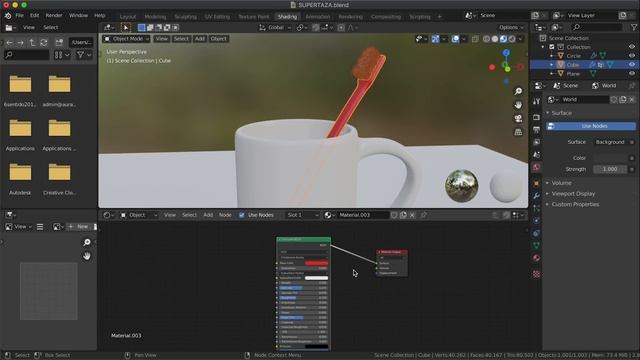Open node editor Object shader type dropdown
Image resolution: width=640 pixels, height=360 pixels.
[x=139, y=215]
